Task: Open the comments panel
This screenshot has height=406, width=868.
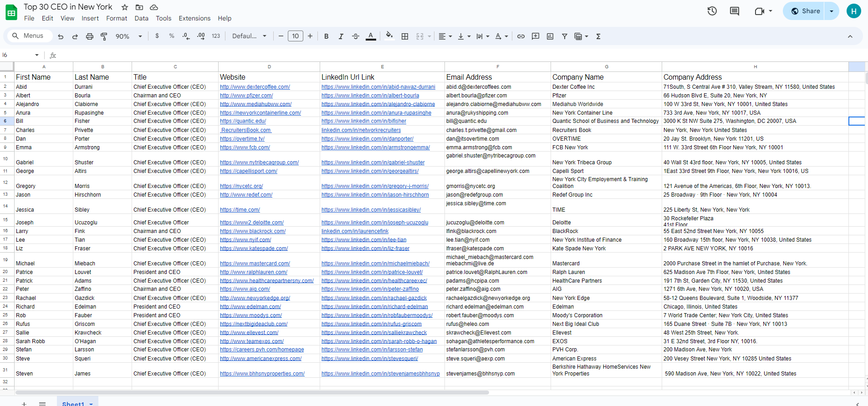Action: pos(735,11)
